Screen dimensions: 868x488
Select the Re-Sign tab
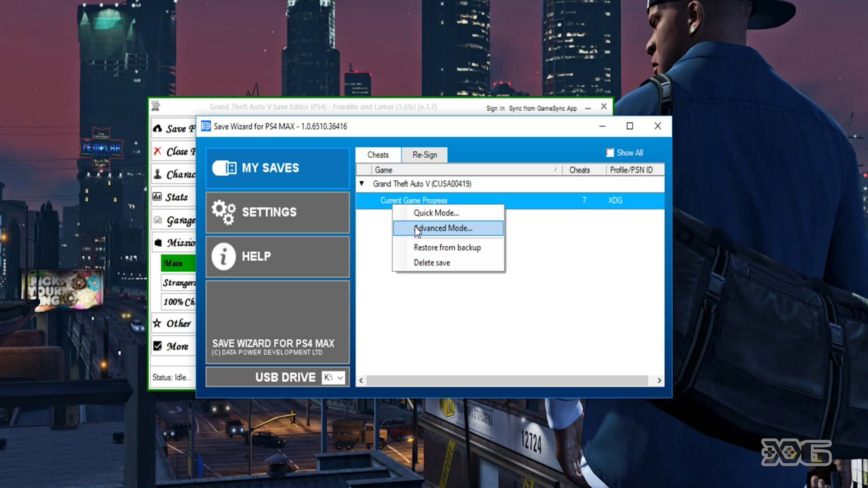(x=425, y=155)
